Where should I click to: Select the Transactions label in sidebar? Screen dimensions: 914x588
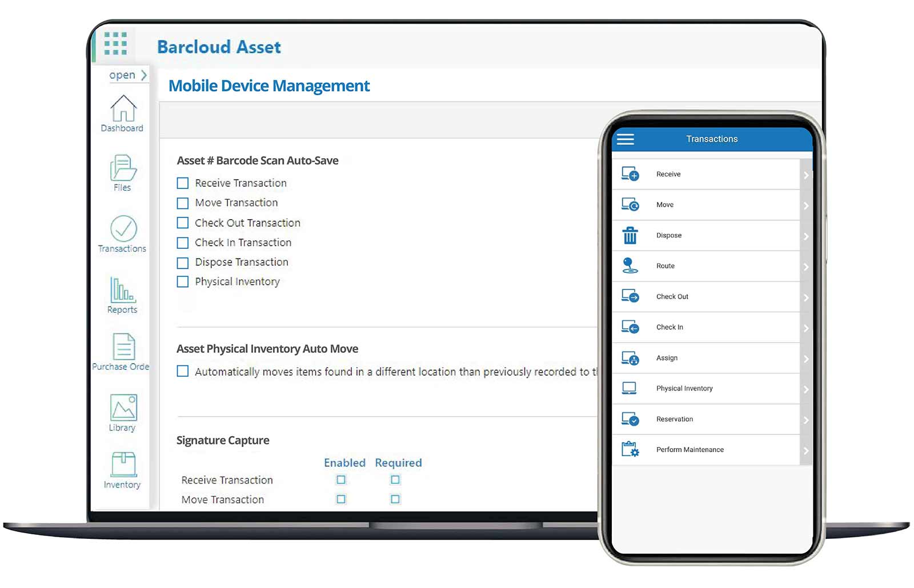[122, 249]
